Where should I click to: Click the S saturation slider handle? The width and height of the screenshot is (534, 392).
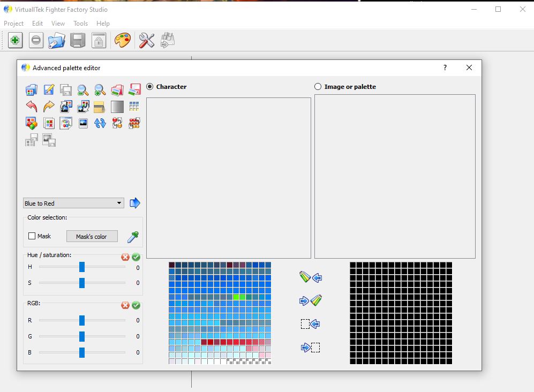pos(82,283)
